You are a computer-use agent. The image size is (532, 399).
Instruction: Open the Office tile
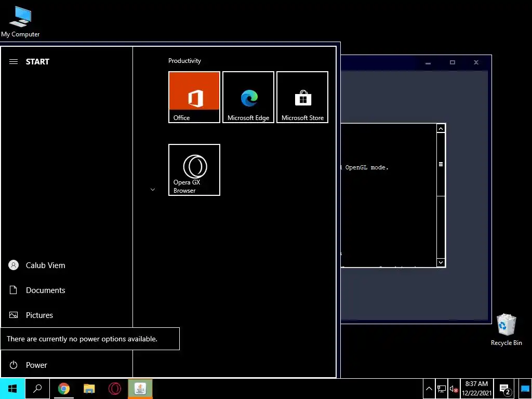coord(194,97)
